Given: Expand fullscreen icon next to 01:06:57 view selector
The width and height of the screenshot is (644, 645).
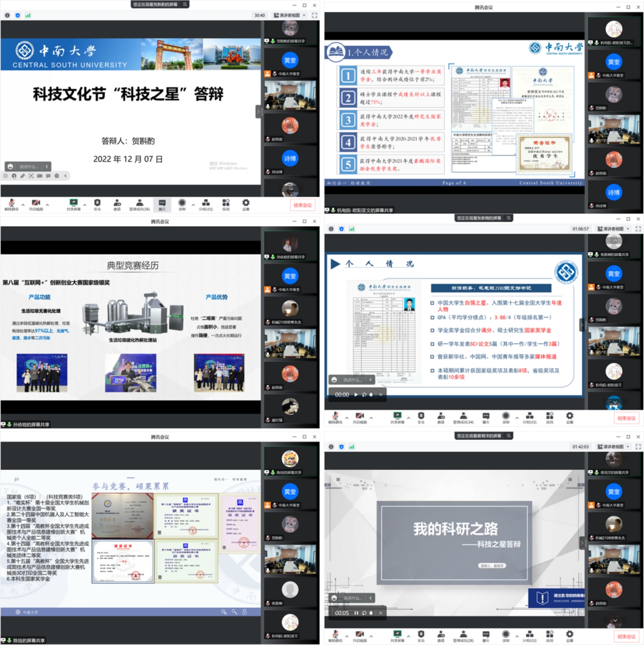Looking at the screenshot, I should point(638,229).
